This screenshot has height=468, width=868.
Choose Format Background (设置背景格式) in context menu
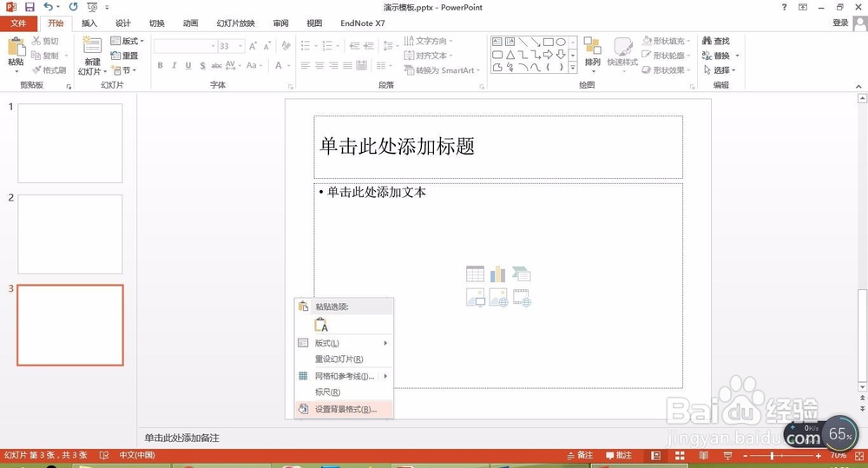pos(345,409)
